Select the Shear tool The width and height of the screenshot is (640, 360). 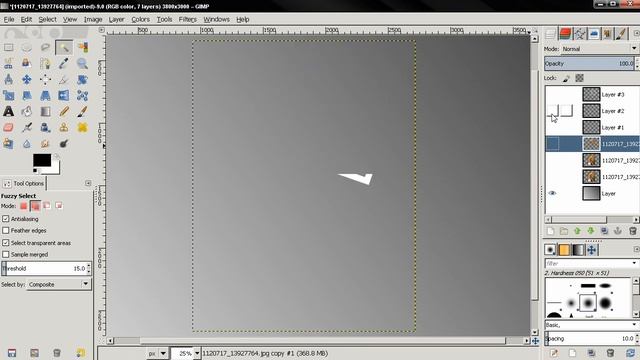pos(27,96)
